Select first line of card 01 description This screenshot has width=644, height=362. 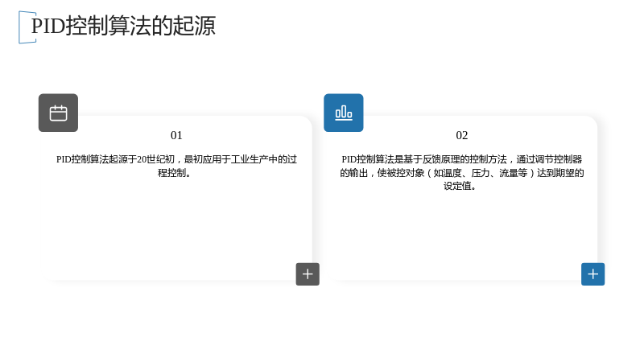(176, 159)
